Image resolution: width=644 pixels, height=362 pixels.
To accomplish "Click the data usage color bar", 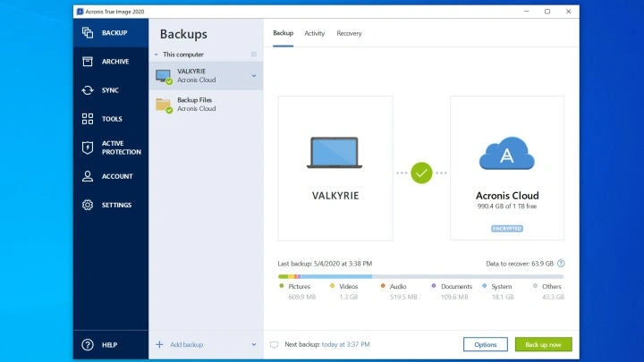I will tap(420, 276).
